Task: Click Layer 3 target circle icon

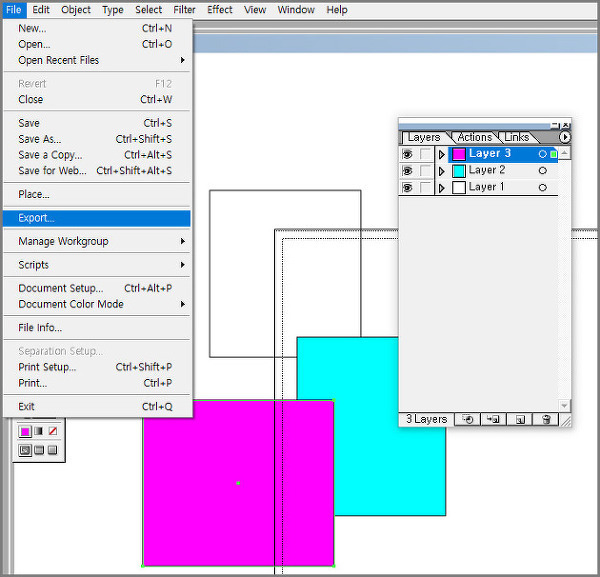Action: click(x=542, y=154)
